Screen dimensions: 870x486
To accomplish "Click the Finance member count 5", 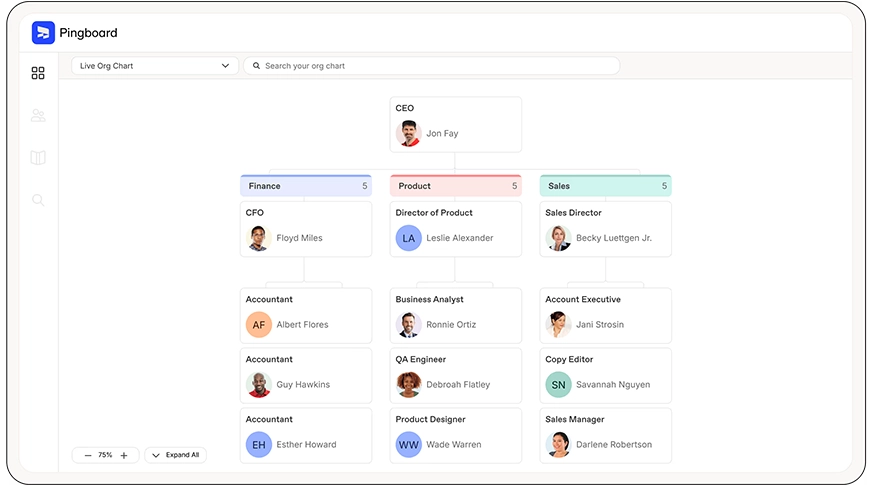I will [365, 186].
